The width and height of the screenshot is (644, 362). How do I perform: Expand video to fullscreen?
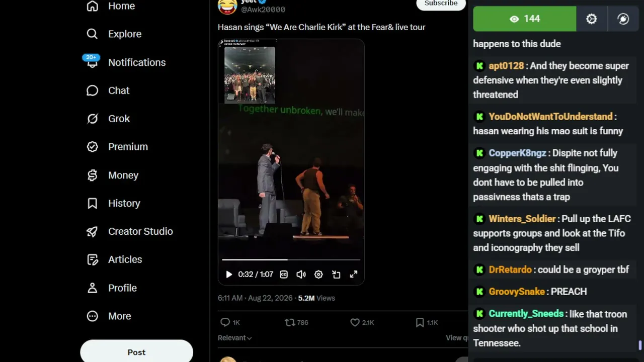pyautogui.click(x=354, y=275)
